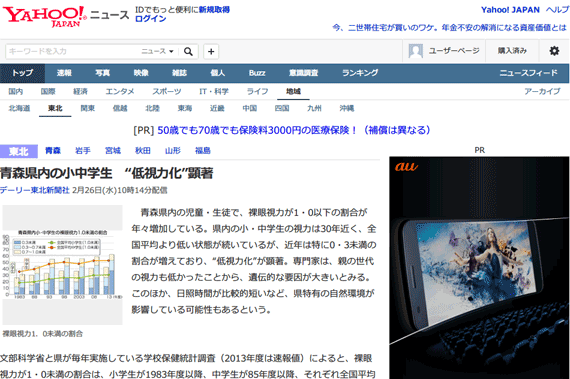Enlarge the eyesight chart thumbnail
This screenshot has height=379, width=570.
coord(63,265)
